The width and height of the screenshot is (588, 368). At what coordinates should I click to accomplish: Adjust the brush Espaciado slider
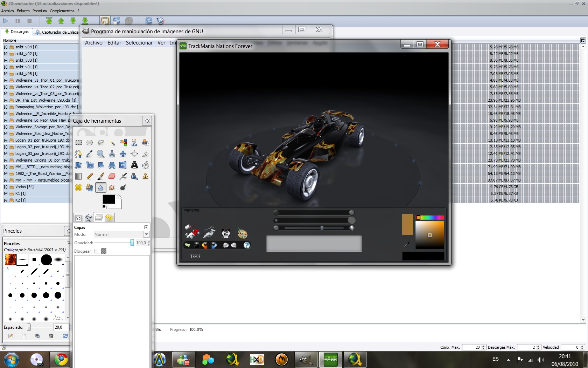tap(29, 327)
